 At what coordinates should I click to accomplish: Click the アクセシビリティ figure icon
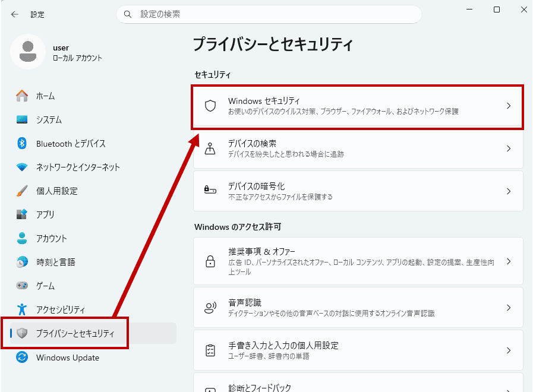[x=22, y=309]
